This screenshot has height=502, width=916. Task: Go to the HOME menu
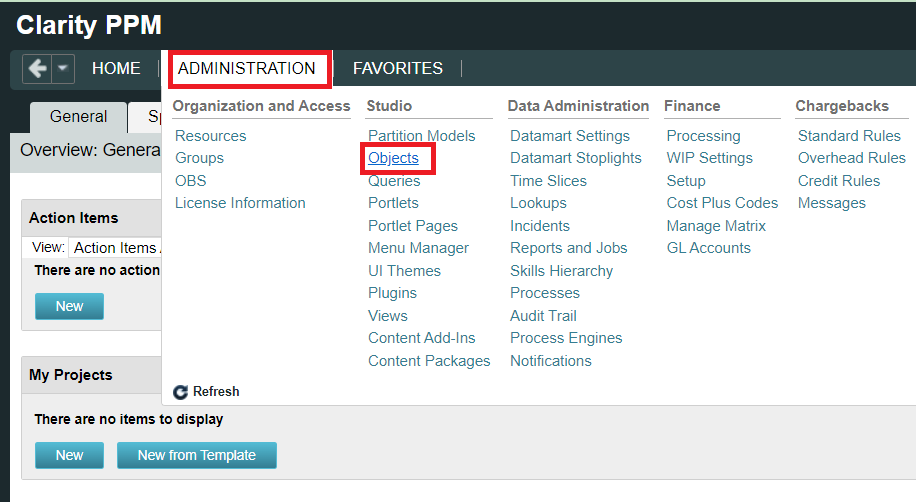116,69
